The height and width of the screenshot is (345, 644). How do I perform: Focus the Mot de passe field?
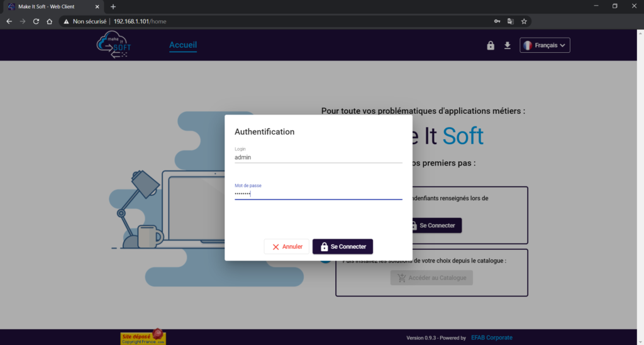[x=318, y=194]
